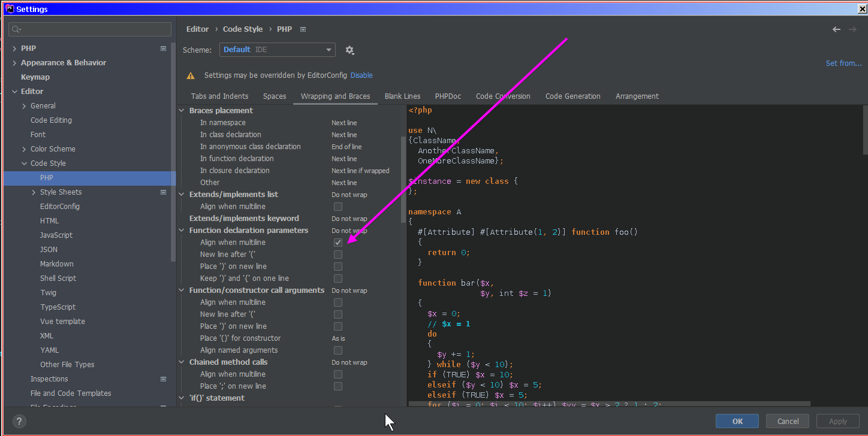Click the project-level icon beside PHP breadcrumb
The height and width of the screenshot is (436, 868).
pos(303,29)
